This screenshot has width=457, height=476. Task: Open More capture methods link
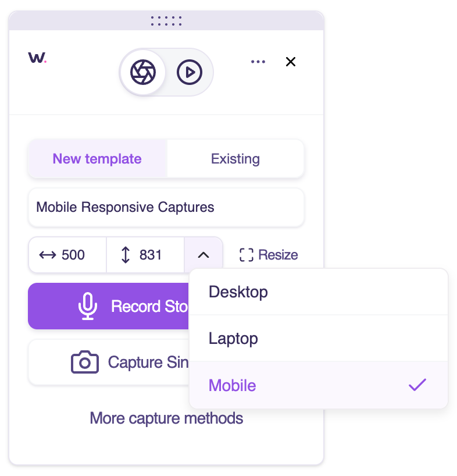pyautogui.click(x=166, y=418)
